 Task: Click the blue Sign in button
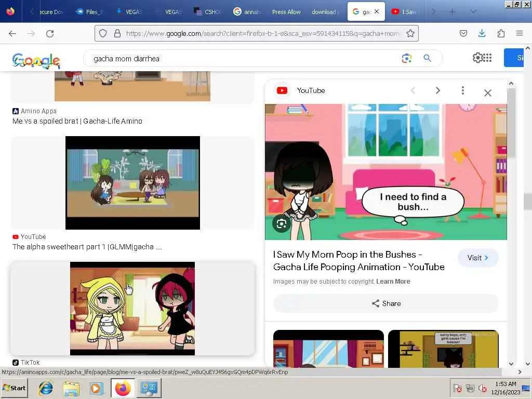tap(514, 58)
